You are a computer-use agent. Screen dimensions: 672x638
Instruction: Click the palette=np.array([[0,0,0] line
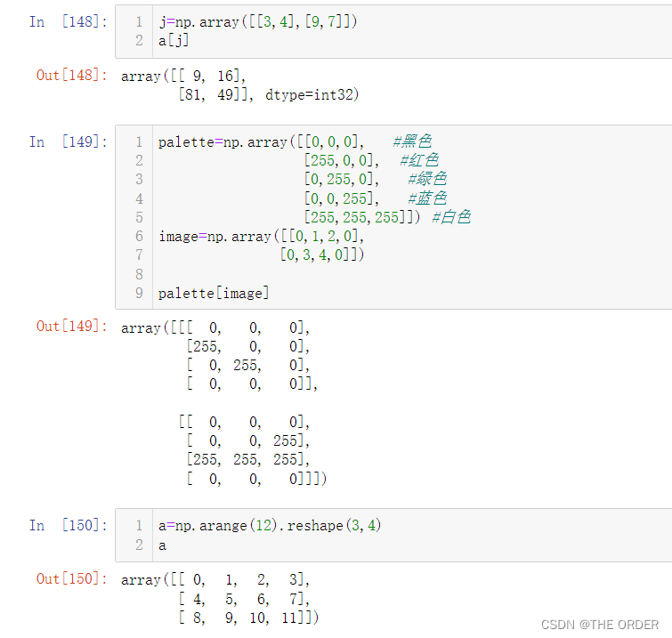pos(261,141)
